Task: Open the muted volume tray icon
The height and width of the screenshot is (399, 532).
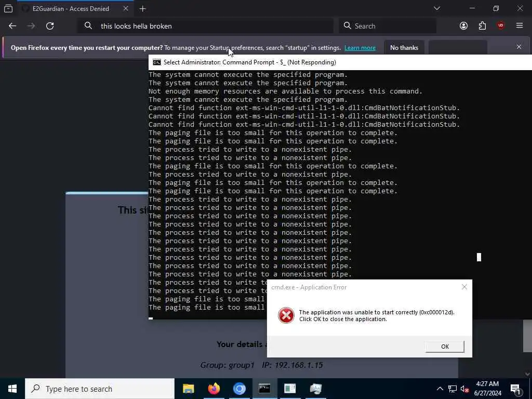Action: tap(464, 389)
